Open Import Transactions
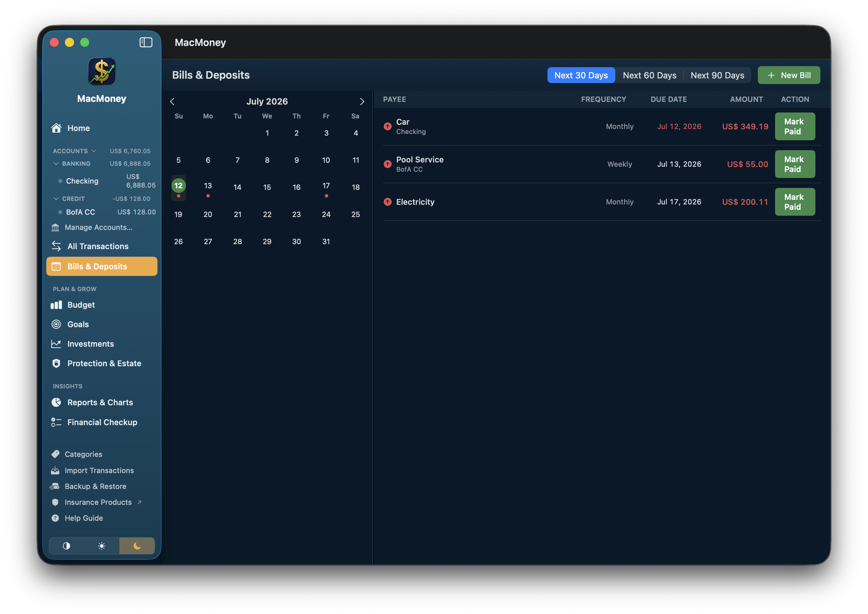Viewport: 868px width, 614px height. pyautogui.click(x=99, y=470)
